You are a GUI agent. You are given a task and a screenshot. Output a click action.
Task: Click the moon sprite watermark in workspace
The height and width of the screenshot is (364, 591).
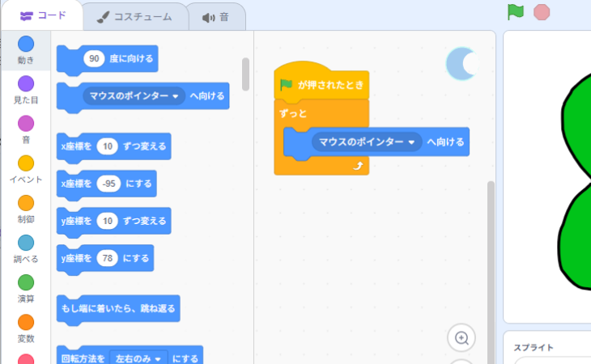461,64
